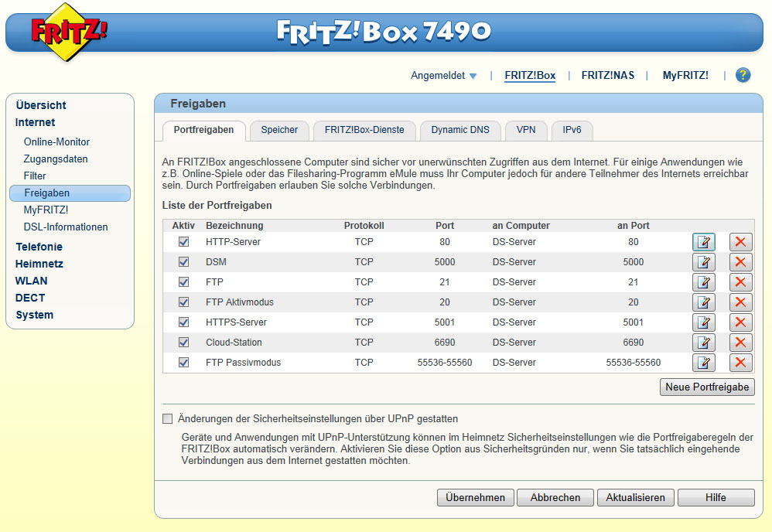Disable the Cloud-Station forwarding checkbox

[183, 343]
